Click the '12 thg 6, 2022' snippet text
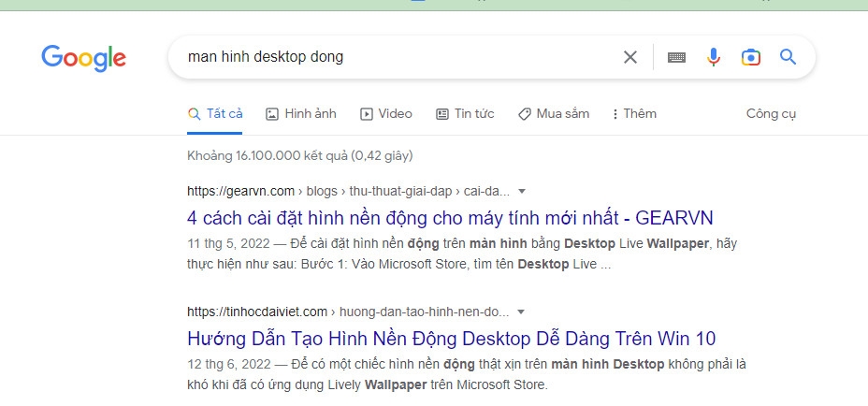 point(229,365)
